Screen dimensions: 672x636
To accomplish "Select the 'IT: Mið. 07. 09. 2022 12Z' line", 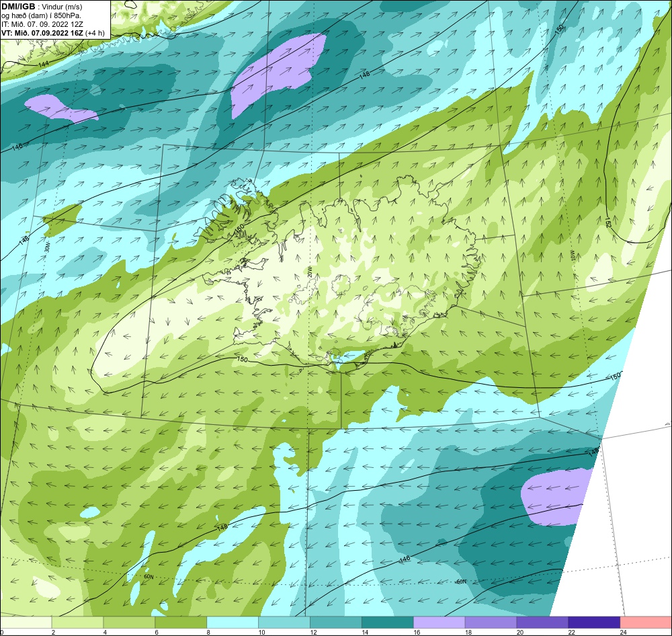I will click(x=42, y=24).
